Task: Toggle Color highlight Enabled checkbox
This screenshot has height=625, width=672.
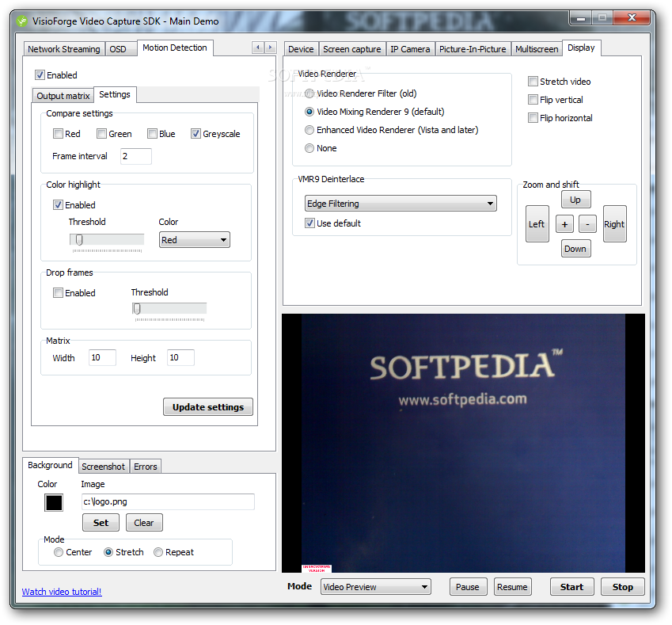Action: point(58,205)
